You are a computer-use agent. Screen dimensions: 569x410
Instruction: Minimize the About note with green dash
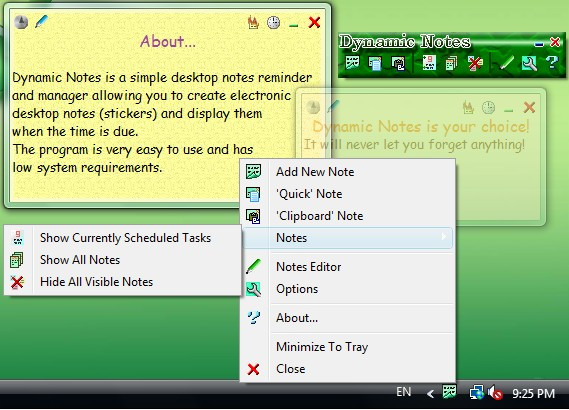[x=294, y=25]
